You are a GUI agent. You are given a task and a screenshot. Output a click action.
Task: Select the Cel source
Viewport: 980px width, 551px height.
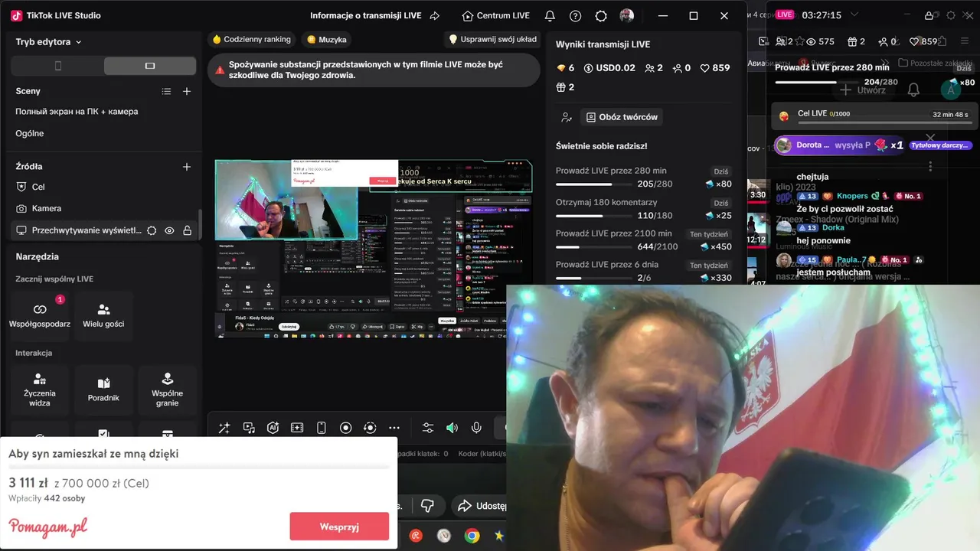coord(106,187)
